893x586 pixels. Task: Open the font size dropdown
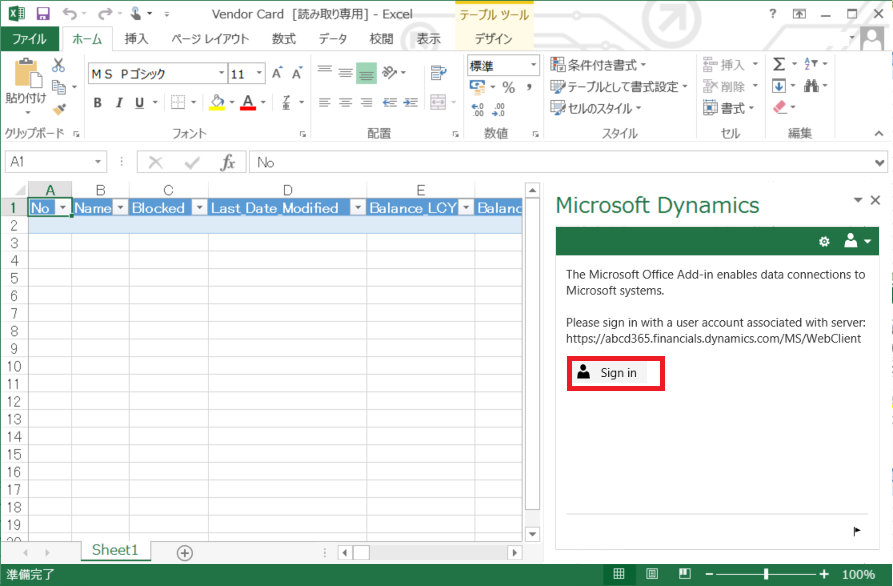259,73
